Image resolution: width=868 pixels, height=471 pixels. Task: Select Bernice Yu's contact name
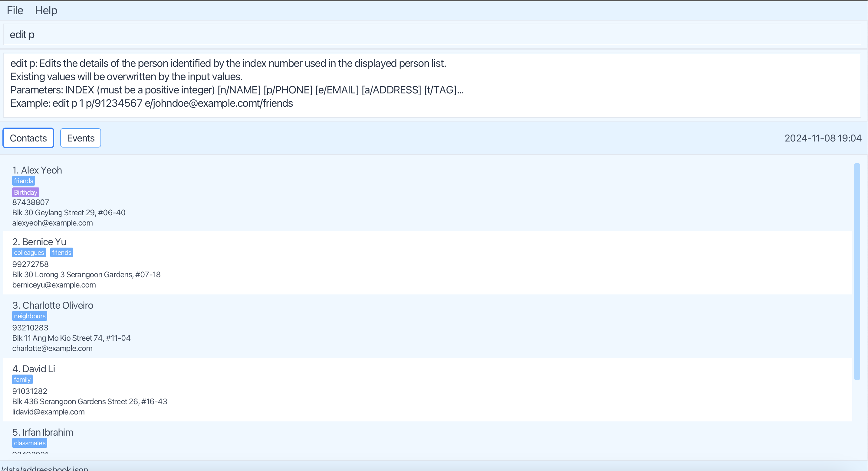click(x=39, y=242)
